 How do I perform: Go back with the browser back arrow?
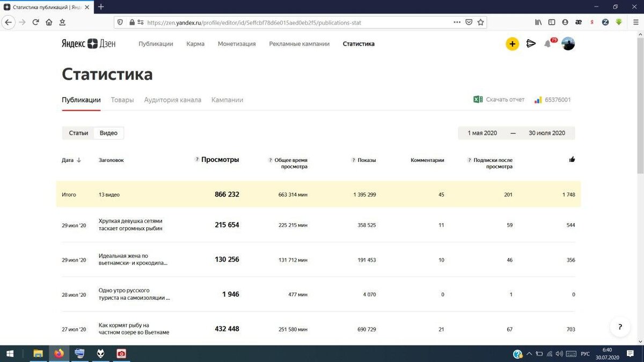tap(9, 23)
